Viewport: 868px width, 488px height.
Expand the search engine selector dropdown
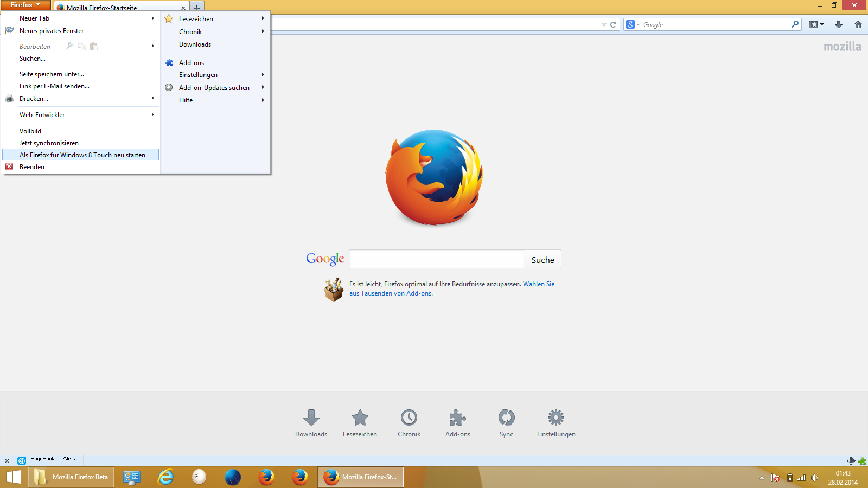(x=633, y=24)
